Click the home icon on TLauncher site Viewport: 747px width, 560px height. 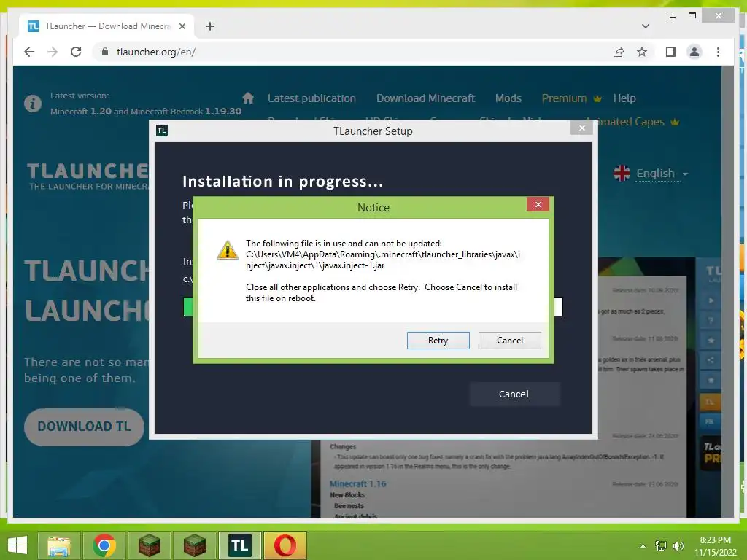[x=248, y=98]
